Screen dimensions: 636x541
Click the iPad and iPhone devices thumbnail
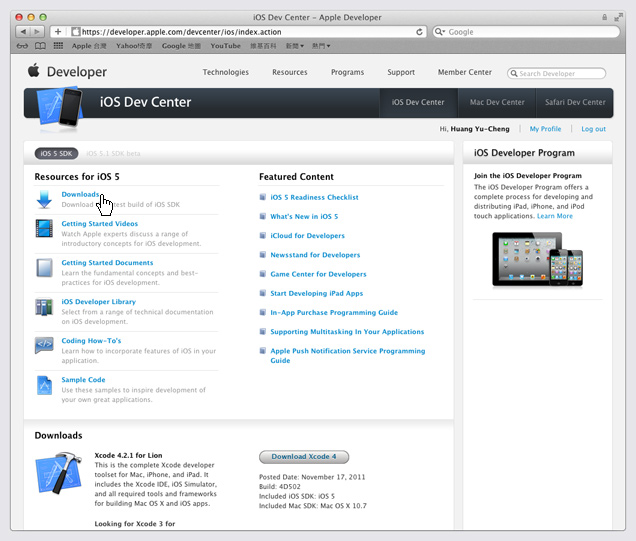537,259
